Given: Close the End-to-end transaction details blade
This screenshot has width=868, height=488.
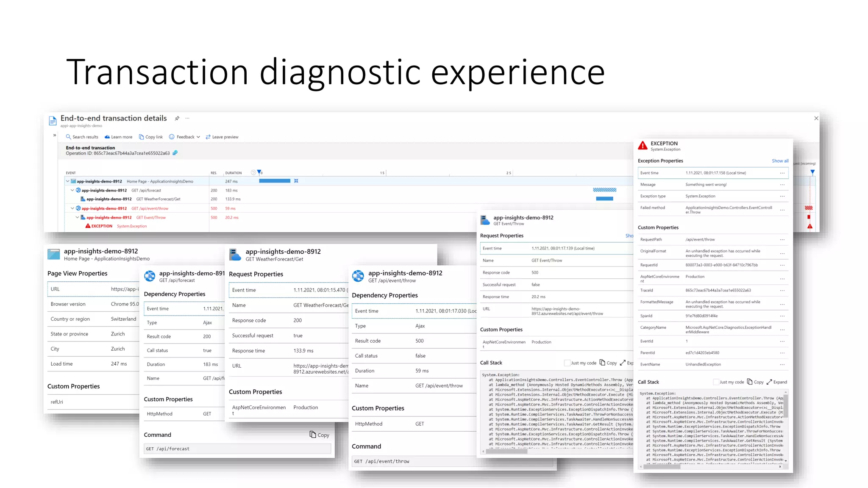Looking at the screenshot, I should [x=816, y=118].
